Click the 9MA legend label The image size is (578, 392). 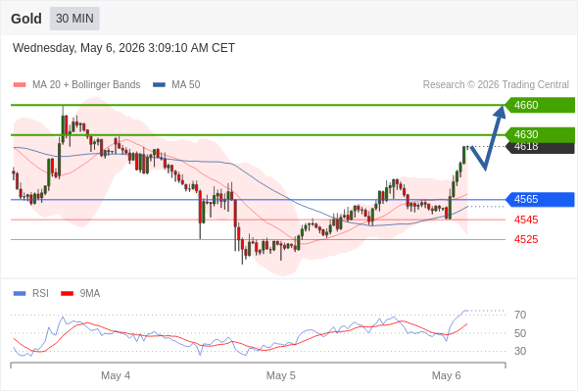click(x=90, y=294)
